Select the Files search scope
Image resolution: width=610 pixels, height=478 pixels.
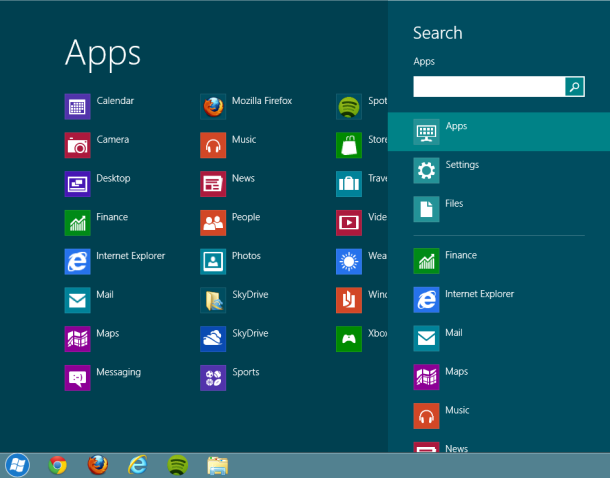tap(499, 209)
